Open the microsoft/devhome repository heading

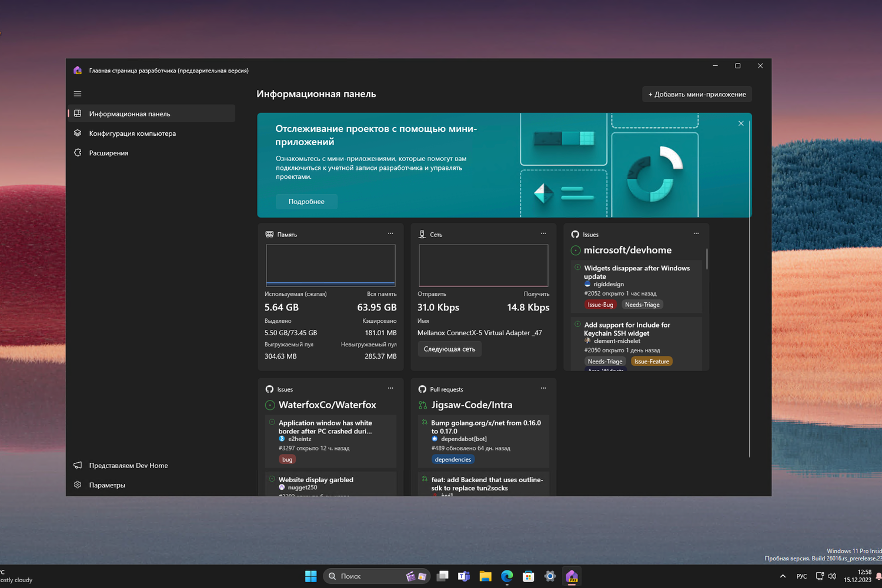(627, 250)
